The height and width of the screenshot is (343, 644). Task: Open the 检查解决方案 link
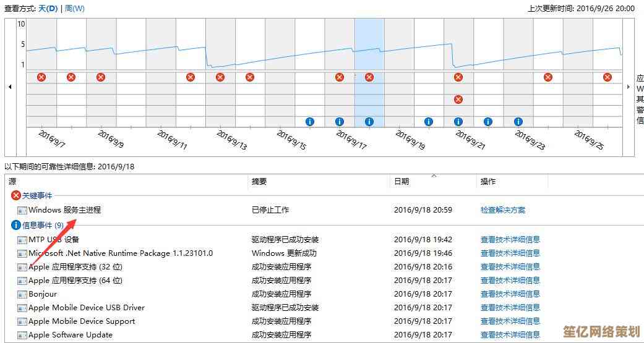[x=502, y=210]
